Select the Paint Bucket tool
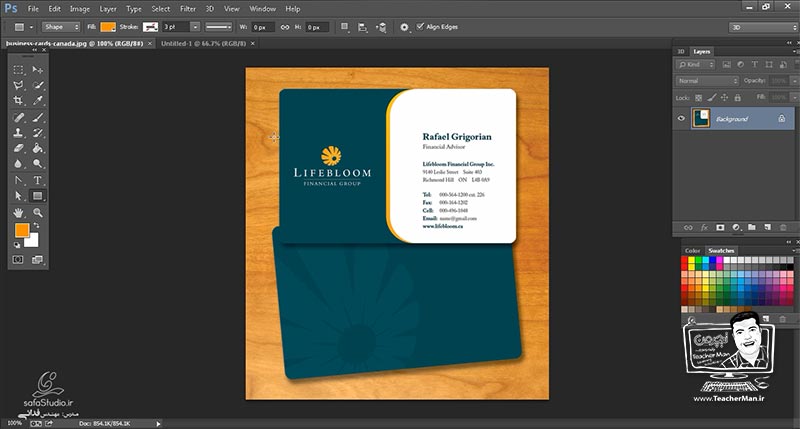The image size is (800, 429). coord(38,148)
